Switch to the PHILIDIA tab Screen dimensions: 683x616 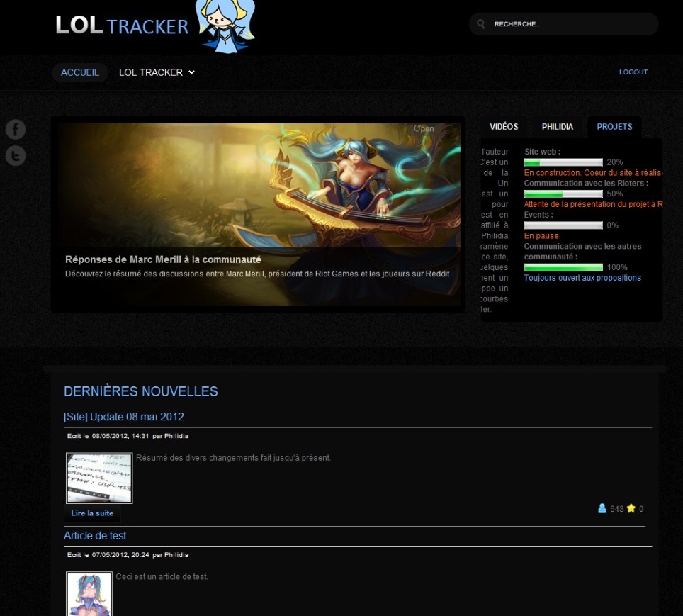click(x=558, y=127)
